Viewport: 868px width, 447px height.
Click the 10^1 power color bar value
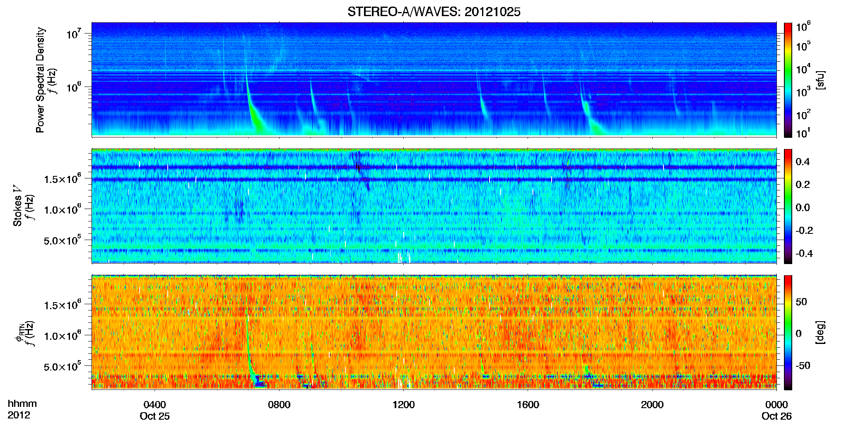[x=803, y=132]
